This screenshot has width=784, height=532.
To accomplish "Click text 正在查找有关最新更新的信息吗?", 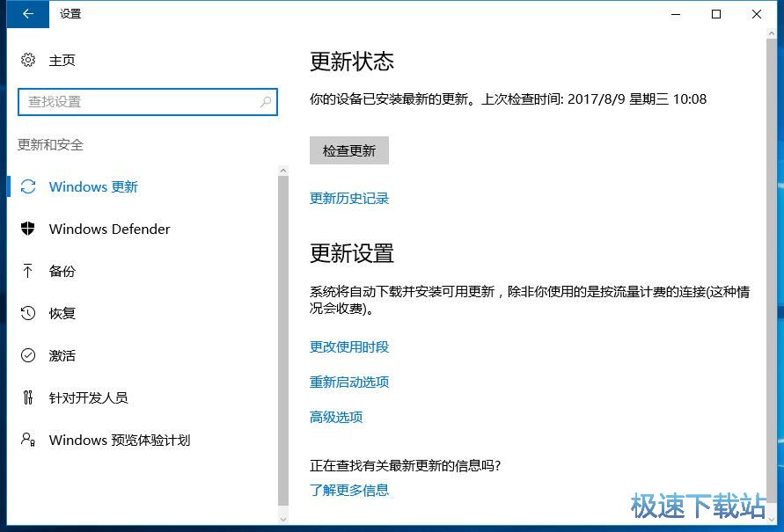I will click(405, 465).
